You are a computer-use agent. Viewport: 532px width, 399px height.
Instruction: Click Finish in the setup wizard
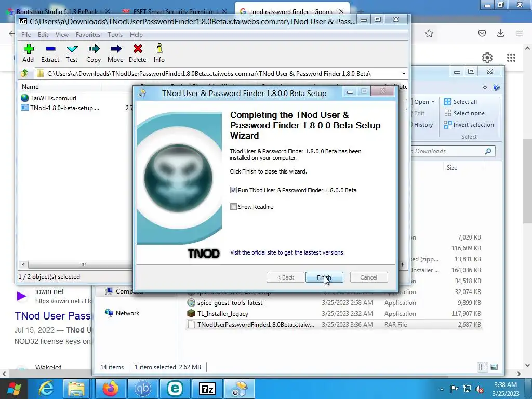pos(324,277)
